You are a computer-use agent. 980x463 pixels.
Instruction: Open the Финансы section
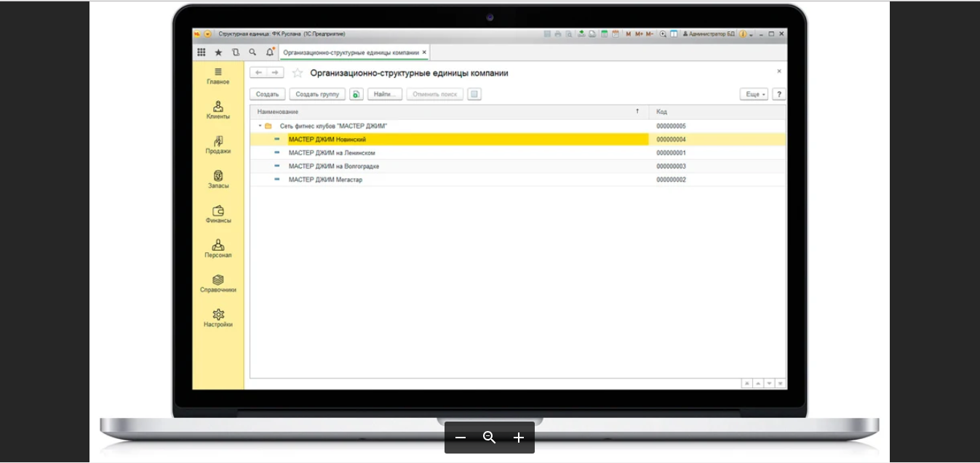[x=218, y=214]
